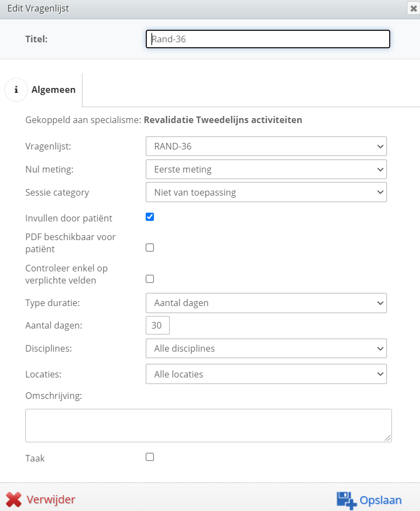Click the red X Verwijder icon
The height and width of the screenshot is (511, 420).
[14, 499]
